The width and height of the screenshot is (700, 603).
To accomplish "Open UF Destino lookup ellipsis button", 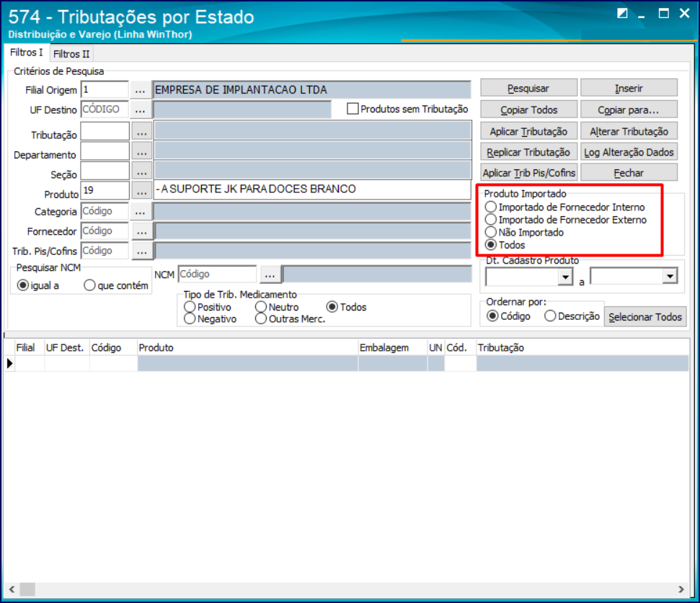I will 140,110.
